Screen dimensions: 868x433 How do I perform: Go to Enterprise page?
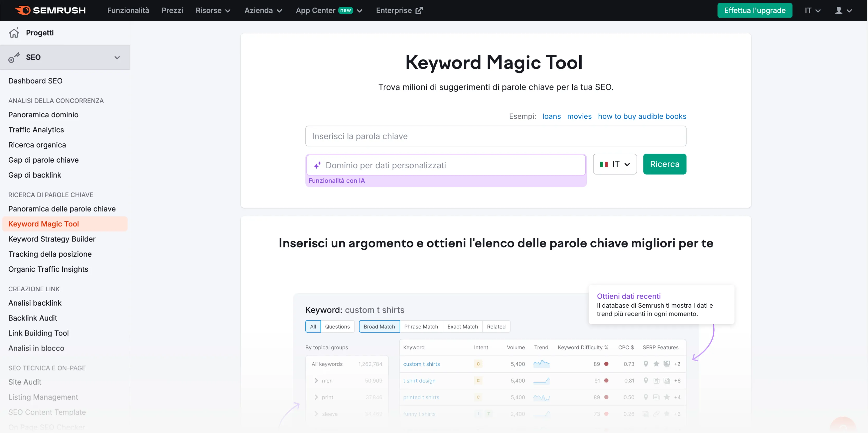tap(399, 10)
